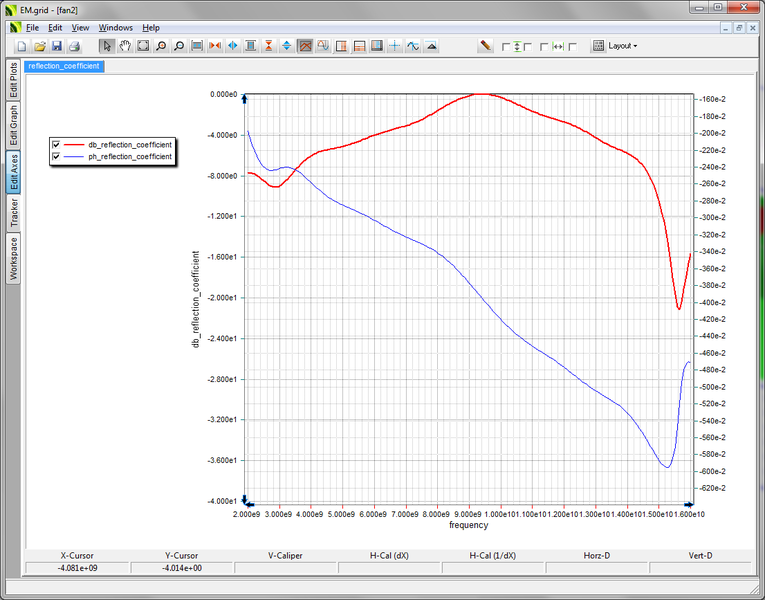This screenshot has height=600, width=765.
Task: Click the New document icon
Action: pyautogui.click(x=22, y=46)
